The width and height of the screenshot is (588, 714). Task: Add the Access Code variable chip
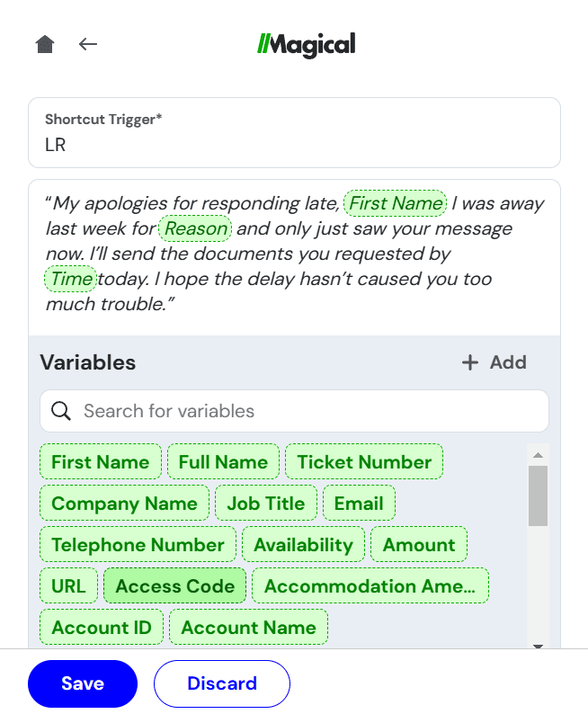175,586
